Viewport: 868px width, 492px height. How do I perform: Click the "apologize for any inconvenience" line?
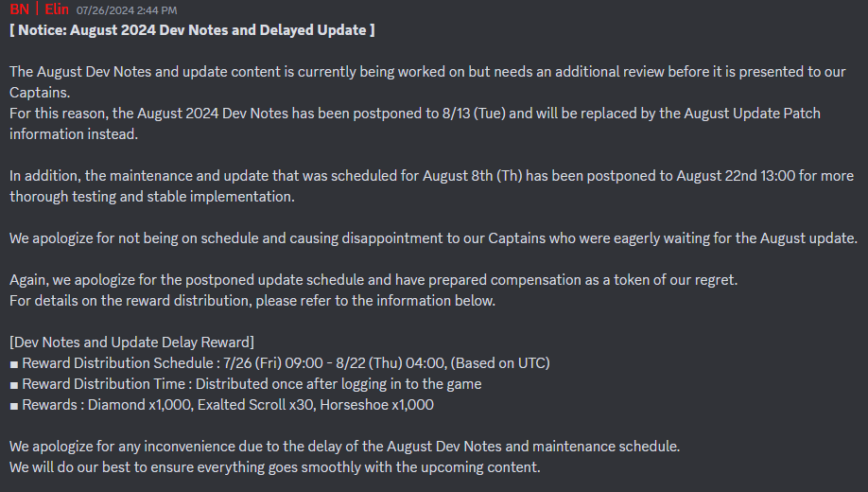tap(344, 447)
